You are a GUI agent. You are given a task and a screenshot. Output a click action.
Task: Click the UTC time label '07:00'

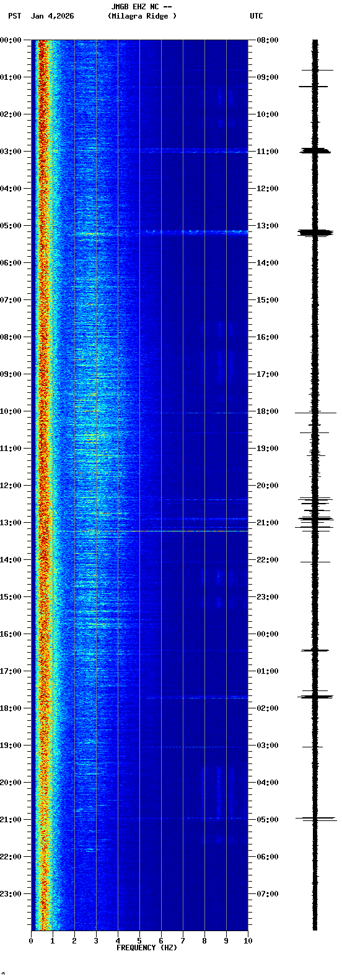268,894
